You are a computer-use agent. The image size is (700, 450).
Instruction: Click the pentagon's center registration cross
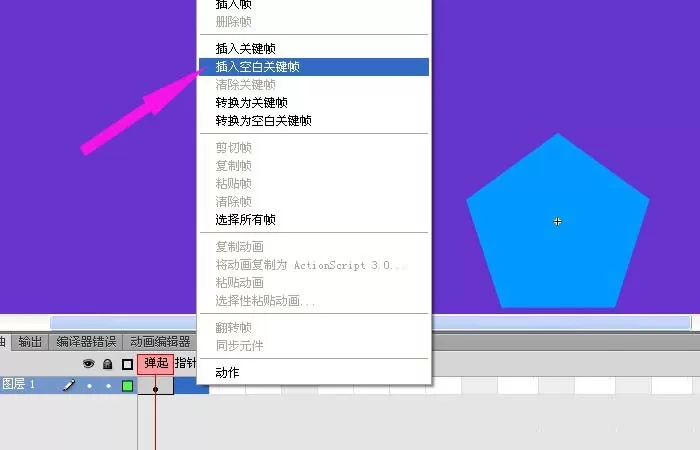pyautogui.click(x=557, y=221)
